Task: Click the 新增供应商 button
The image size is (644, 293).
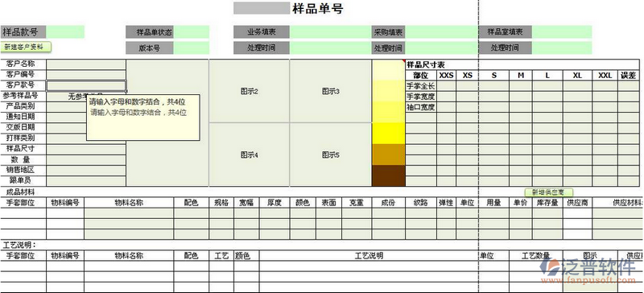Action: pyautogui.click(x=548, y=192)
